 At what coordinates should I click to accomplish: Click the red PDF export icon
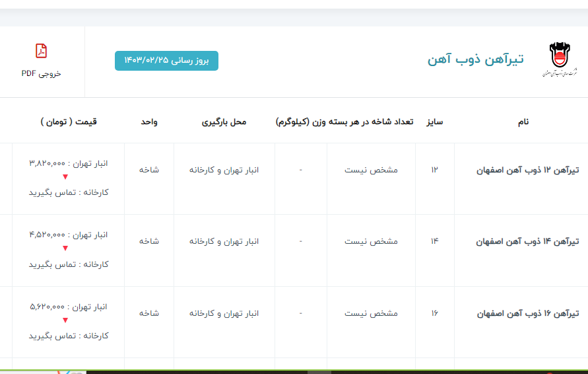(41, 51)
